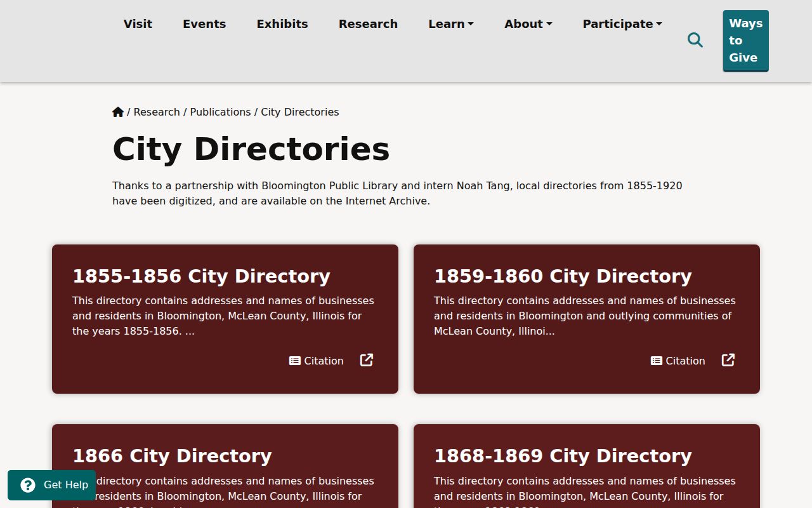This screenshot has width=812, height=508.
Task: Click the Ways to Give button
Action: tap(745, 41)
